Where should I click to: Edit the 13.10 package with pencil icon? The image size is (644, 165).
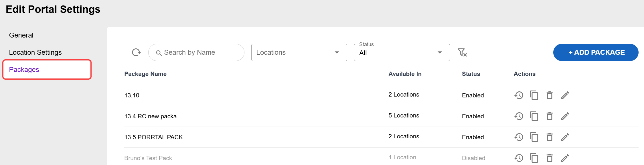coord(565,95)
